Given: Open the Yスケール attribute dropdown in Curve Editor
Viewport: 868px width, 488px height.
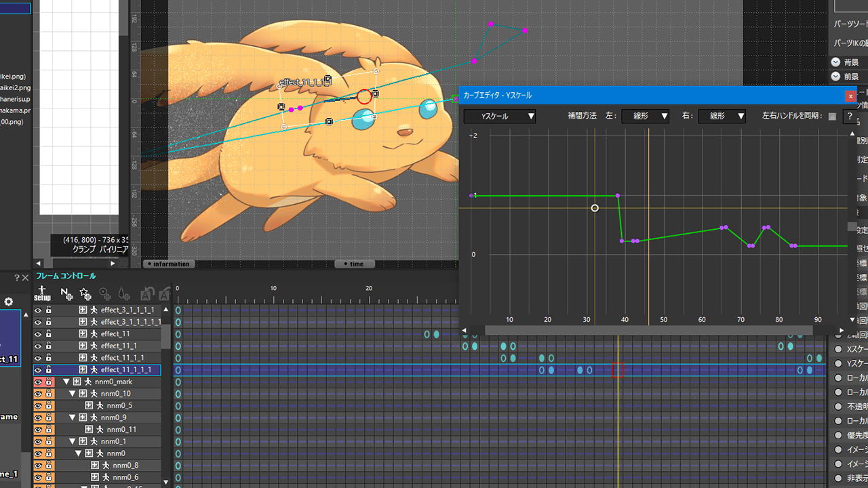Looking at the screenshot, I should point(500,117).
